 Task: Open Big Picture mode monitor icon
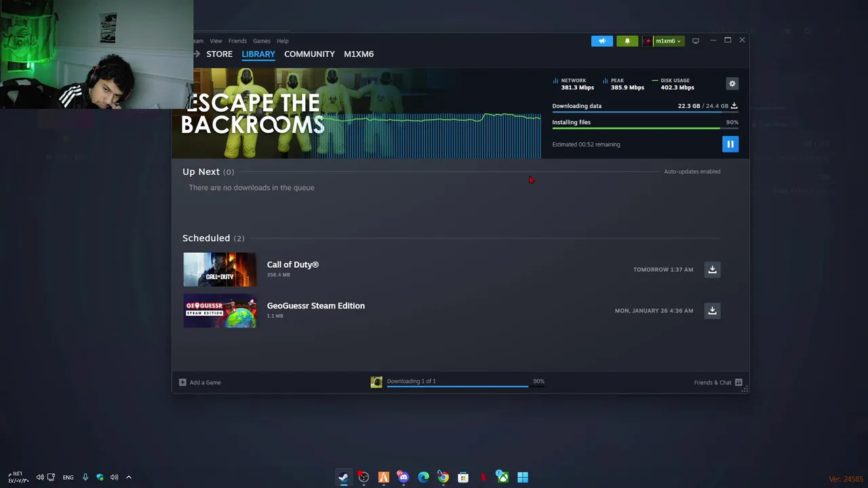695,41
